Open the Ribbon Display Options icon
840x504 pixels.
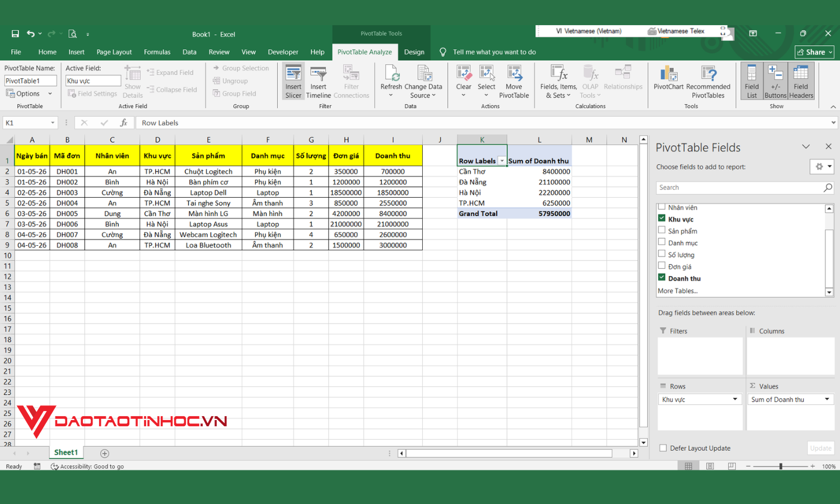point(753,34)
